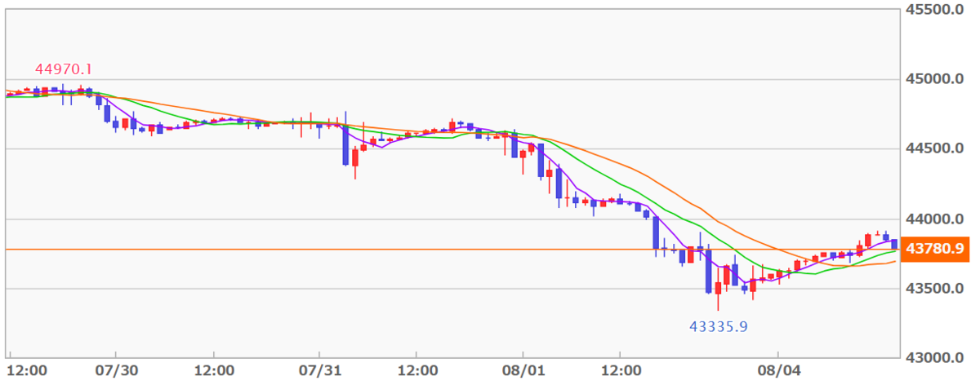
Task: Click the 07/30 date label
Action: [x=116, y=371]
